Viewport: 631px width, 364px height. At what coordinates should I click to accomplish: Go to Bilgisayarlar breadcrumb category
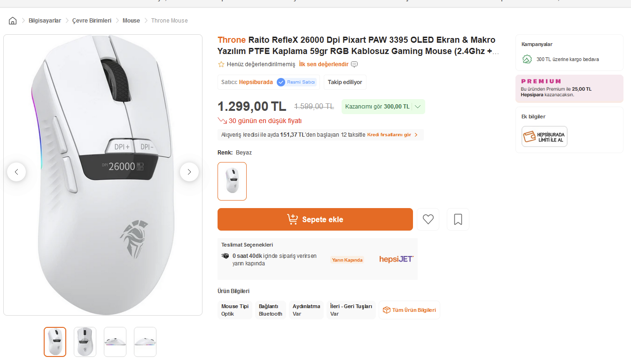click(45, 21)
